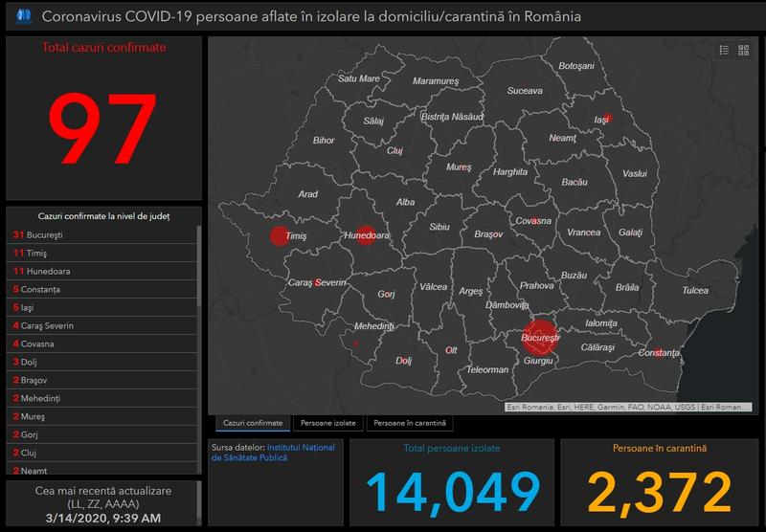Click the quarantine total 2,372
Screen dimensions: 766x532
point(660,493)
